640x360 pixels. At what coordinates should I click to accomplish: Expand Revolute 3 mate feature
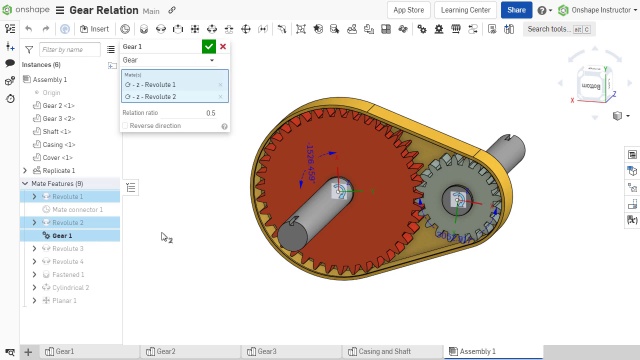point(34,249)
